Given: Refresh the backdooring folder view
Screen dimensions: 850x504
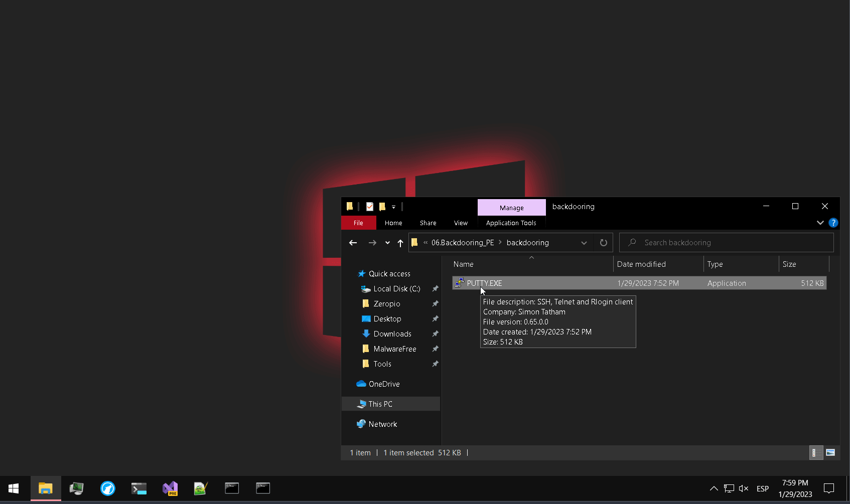Looking at the screenshot, I should click(x=604, y=243).
